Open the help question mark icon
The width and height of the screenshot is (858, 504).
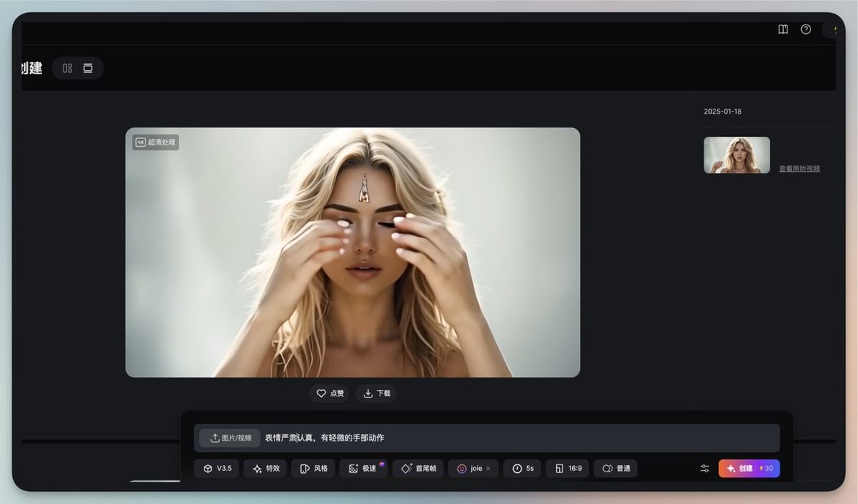pyautogui.click(x=806, y=30)
